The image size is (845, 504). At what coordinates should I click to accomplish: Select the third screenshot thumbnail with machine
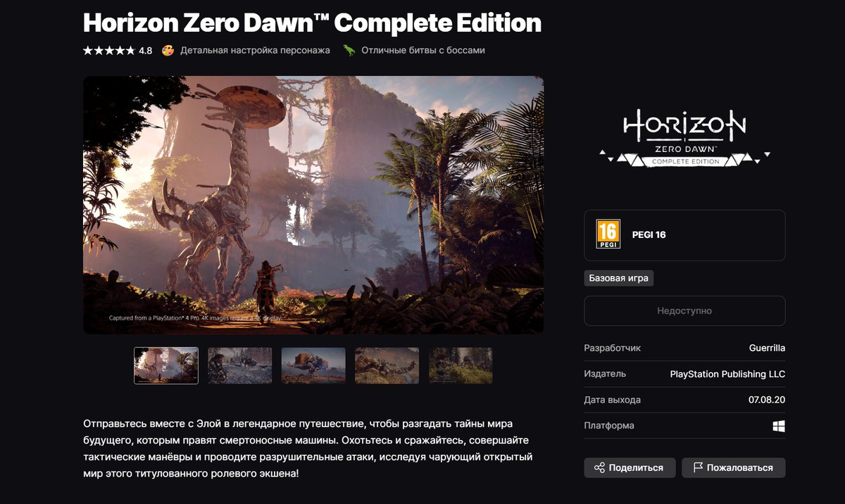coord(313,365)
